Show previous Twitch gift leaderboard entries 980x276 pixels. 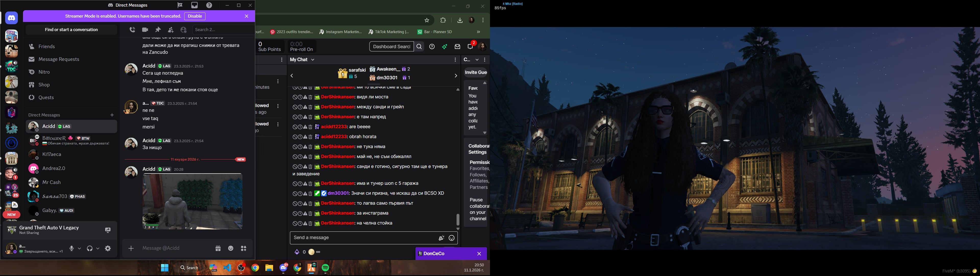[292, 76]
